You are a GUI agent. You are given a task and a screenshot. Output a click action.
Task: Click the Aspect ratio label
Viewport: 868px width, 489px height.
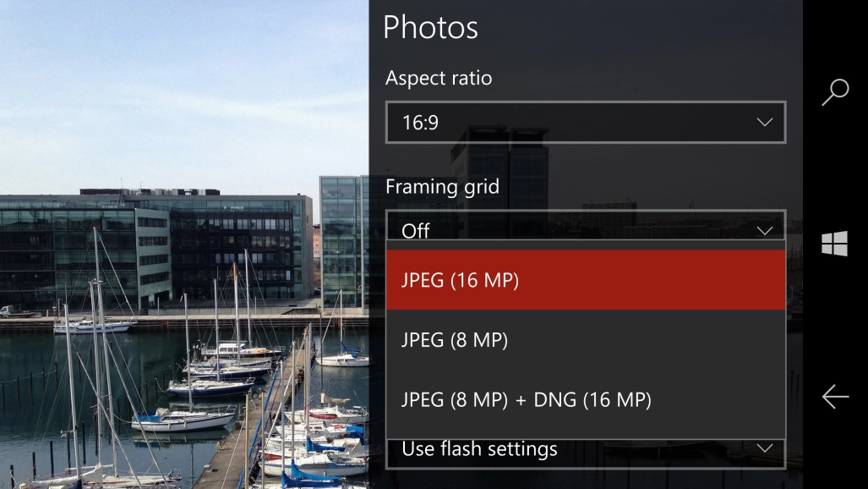(x=439, y=78)
